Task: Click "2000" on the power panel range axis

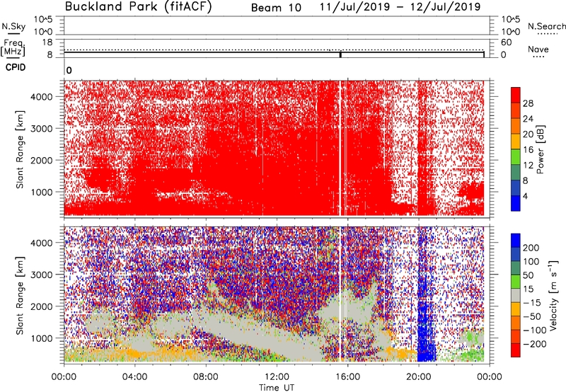Action: point(42,160)
